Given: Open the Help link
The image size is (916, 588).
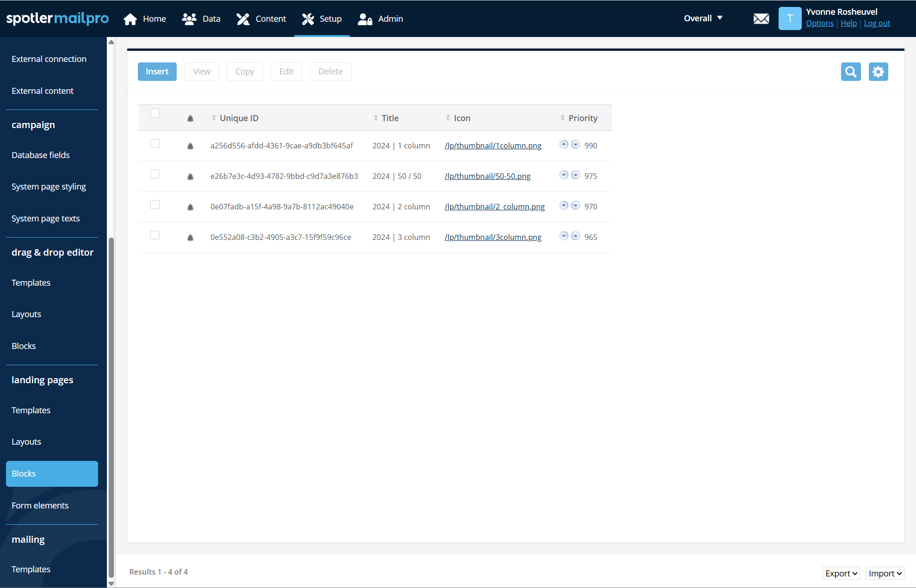Looking at the screenshot, I should 849,23.
